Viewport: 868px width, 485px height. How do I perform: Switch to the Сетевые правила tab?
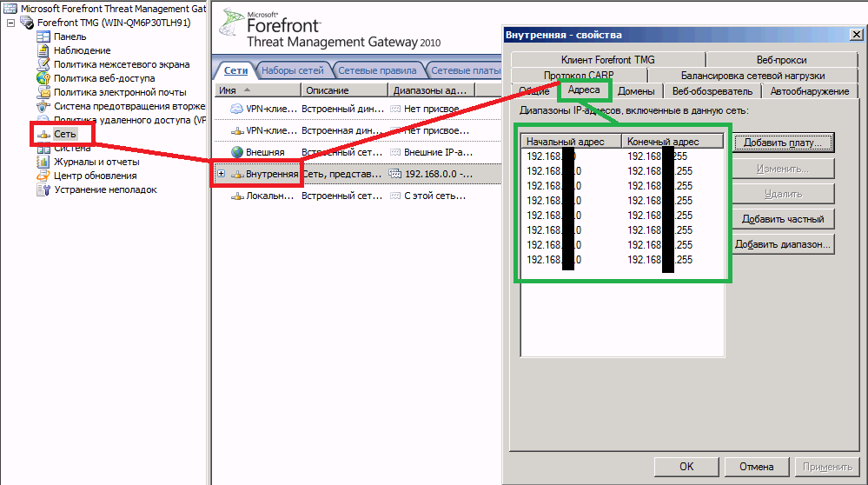(x=377, y=70)
